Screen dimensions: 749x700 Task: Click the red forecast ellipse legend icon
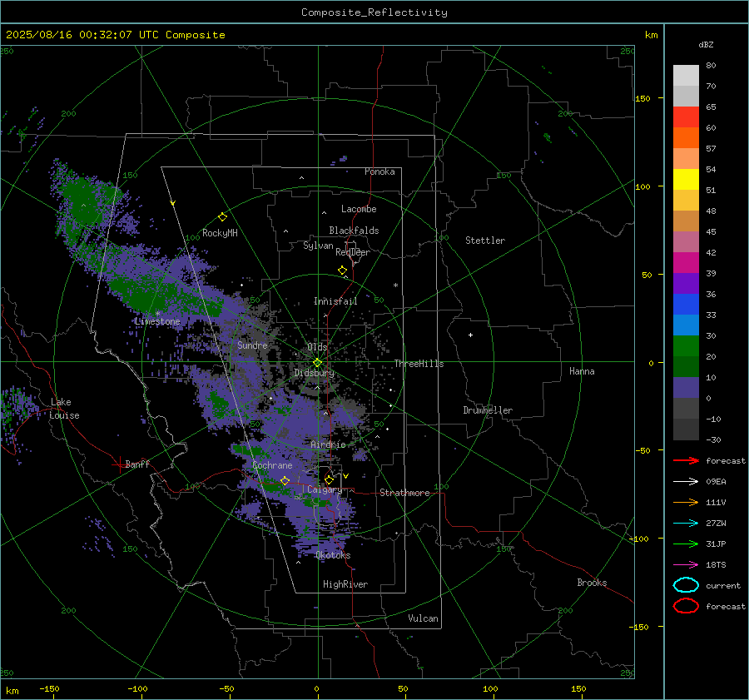point(686,606)
